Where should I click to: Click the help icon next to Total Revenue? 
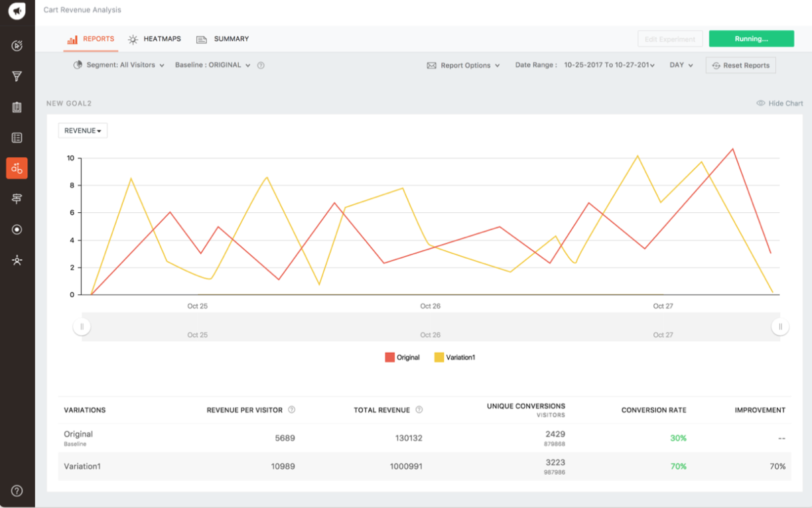[419, 410]
